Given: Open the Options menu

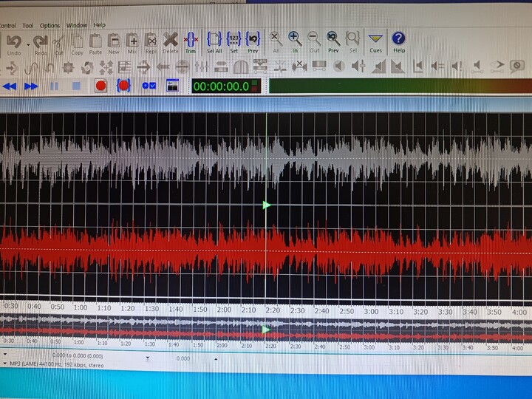Looking at the screenshot, I should pyautogui.click(x=50, y=25).
